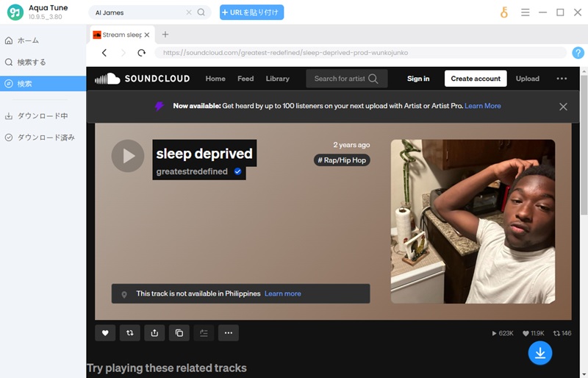Open the Upload link
Viewport: 588px width, 378px height.
click(527, 79)
